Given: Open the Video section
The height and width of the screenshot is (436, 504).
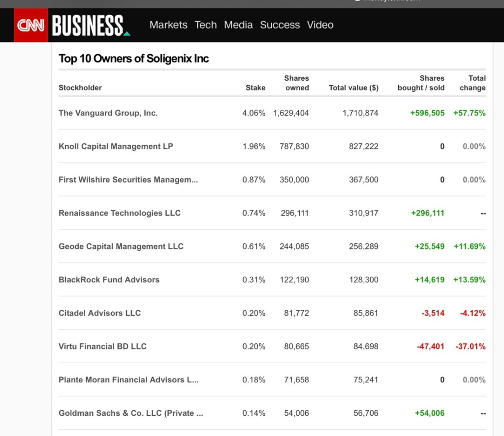Looking at the screenshot, I should [x=320, y=25].
